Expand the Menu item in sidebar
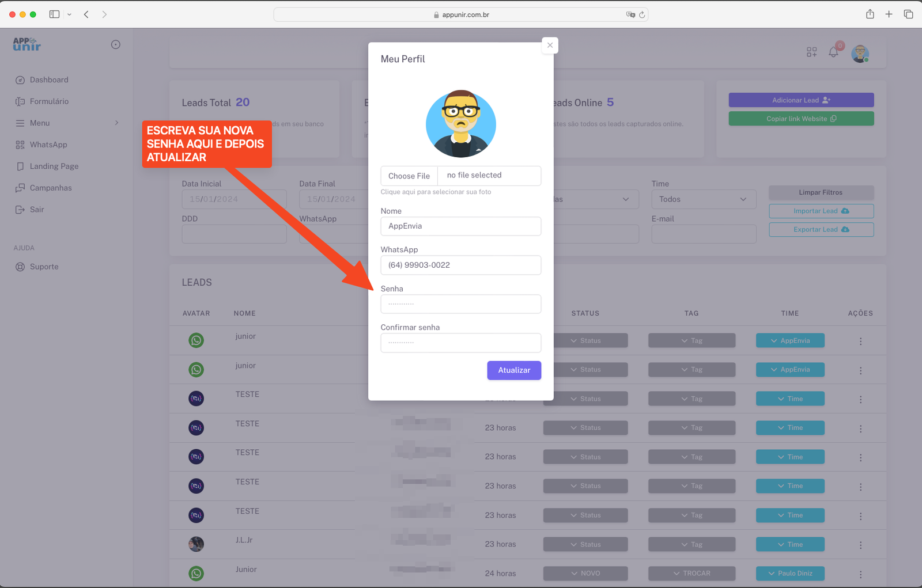The width and height of the screenshot is (922, 588). click(66, 123)
